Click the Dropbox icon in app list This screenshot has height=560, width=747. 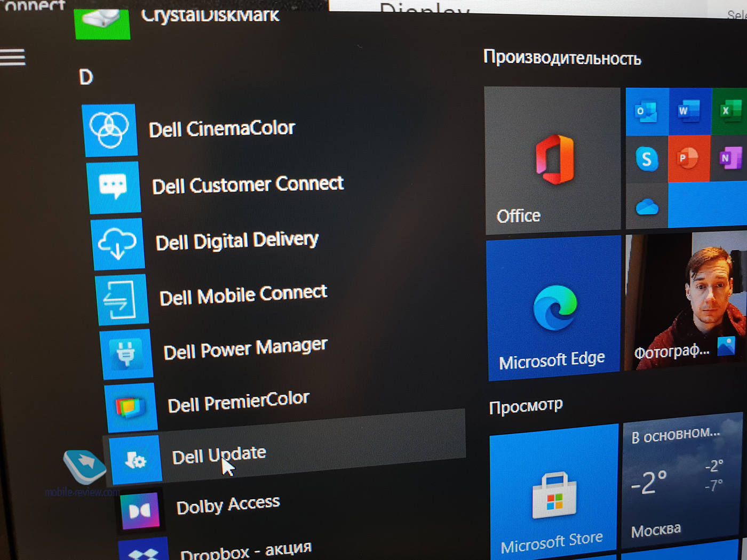coord(144,550)
